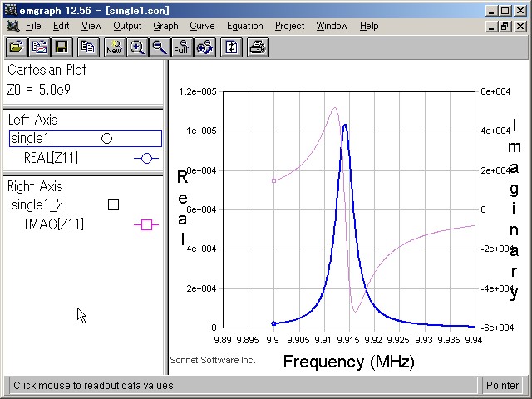The width and height of the screenshot is (532, 399).
Task: Maximize the emgraph application window
Action: (505, 11)
